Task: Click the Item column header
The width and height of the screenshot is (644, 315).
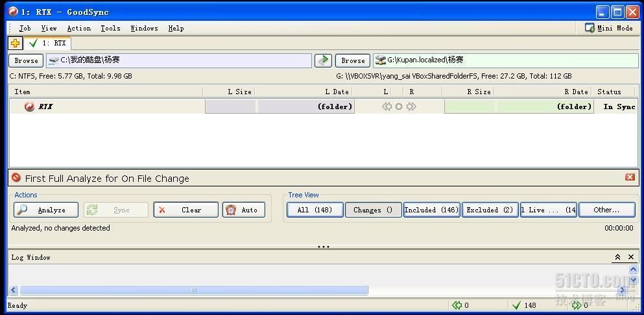Action: (x=106, y=92)
